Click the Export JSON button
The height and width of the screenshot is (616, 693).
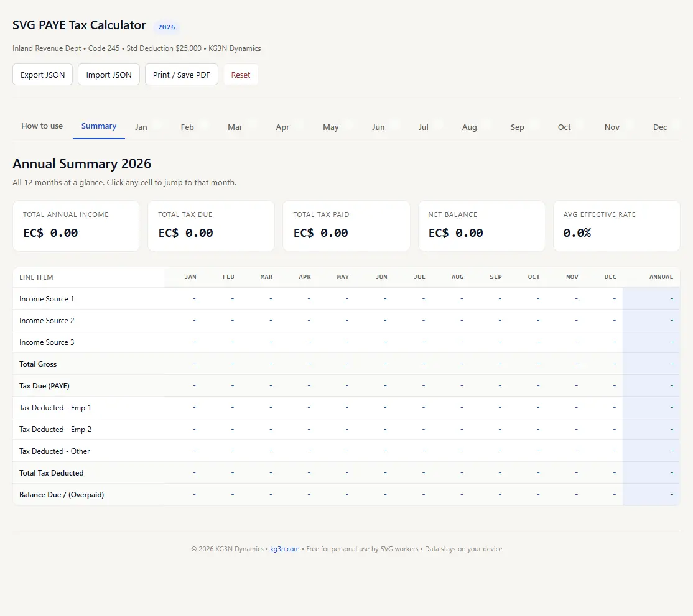pos(42,75)
